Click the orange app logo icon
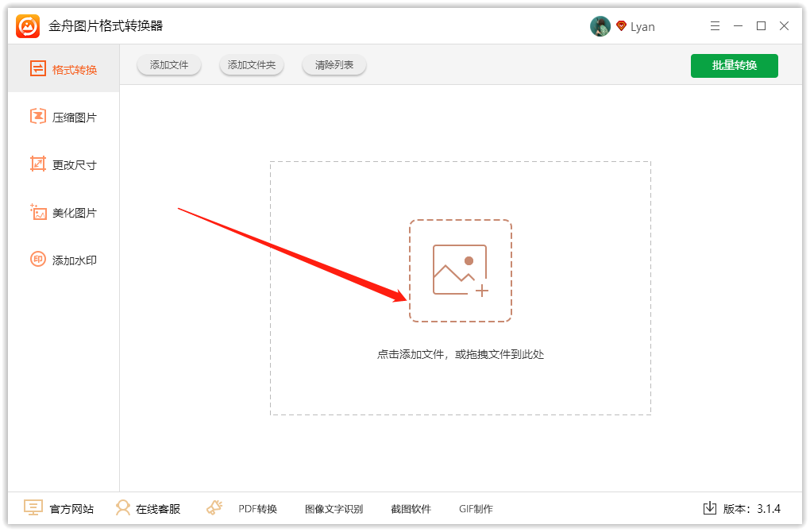The image size is (810, 532). click(27, 26)
